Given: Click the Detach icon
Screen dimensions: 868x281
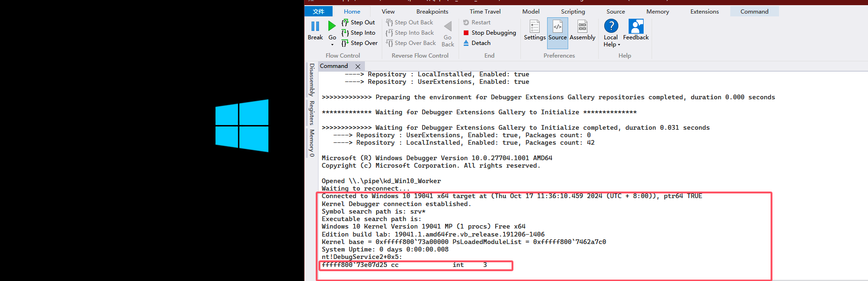Looking at the screenshot, I should click(466, 43).
